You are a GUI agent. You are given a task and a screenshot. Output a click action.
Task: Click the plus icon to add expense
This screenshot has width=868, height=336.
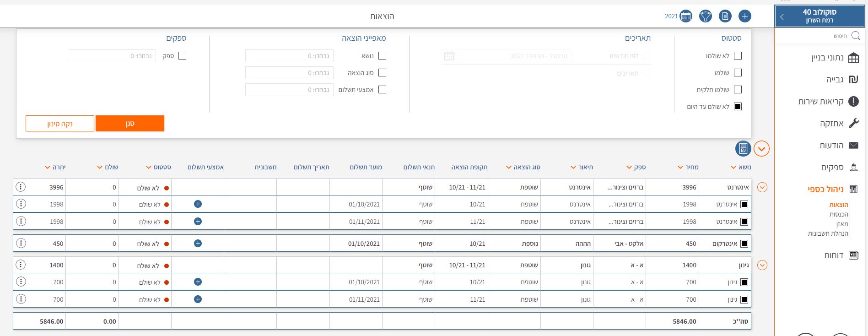coord(744,16)
